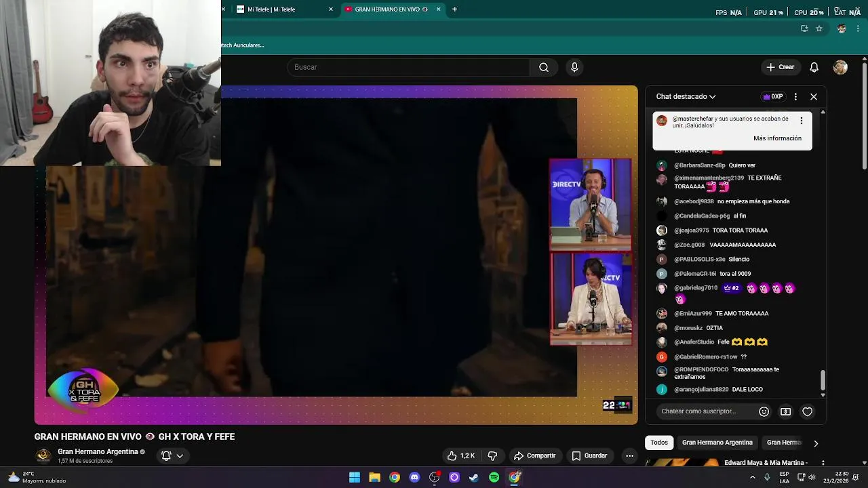
Task: Click the Auriculares bookmark in bookmarks bar
Action: pyautogui.click(x=243, y=45)
